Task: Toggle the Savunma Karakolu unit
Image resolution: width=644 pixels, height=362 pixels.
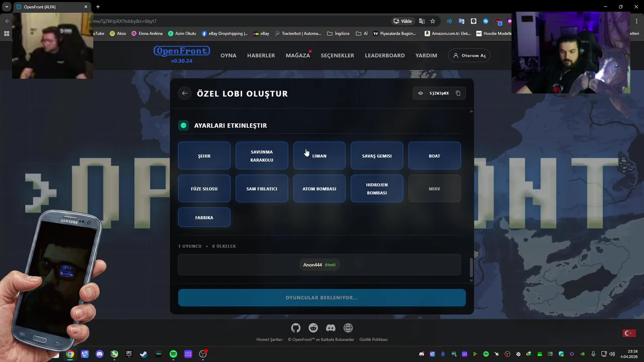Action: pos(262,156)
